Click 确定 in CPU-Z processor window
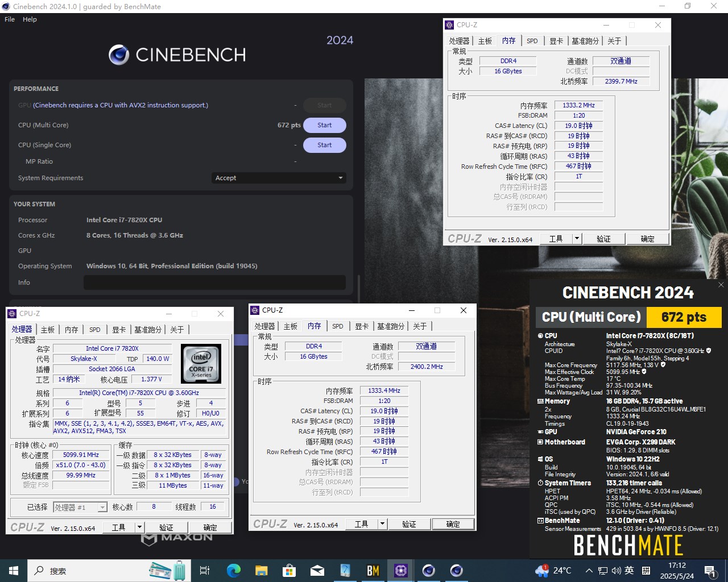Image resolution: width=728 pixels, height=582 pixels. [210, 527]
